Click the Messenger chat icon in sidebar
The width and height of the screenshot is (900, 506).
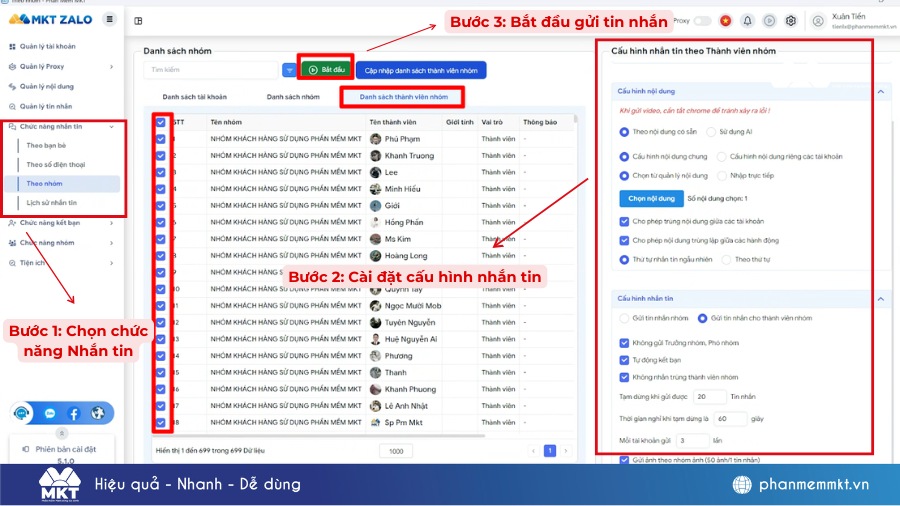coord(50,413)
